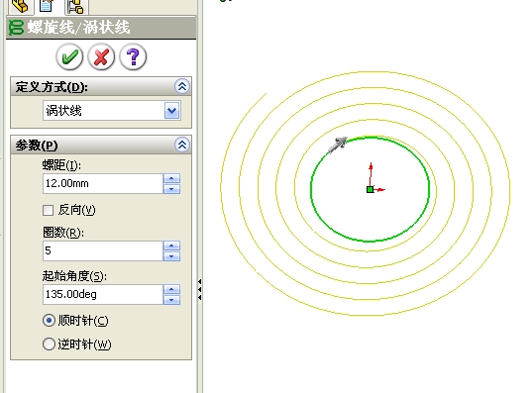
Task: Switch to the PropertyManager tab icon
Action: pyautogui.click(x=47, y=6)
